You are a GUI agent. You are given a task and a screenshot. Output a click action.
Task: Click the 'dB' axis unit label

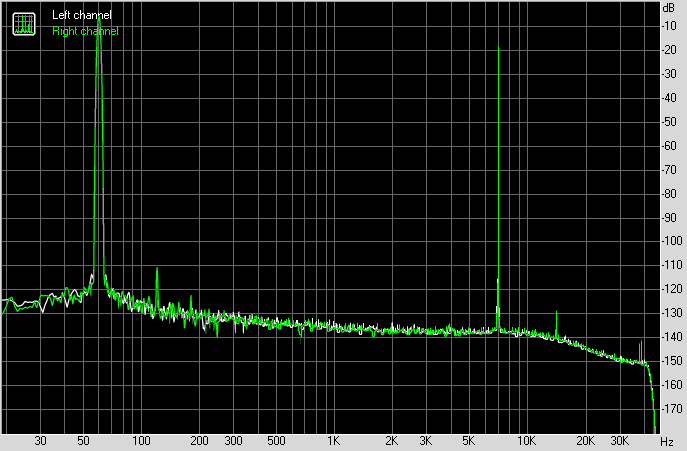click(669, 7)
